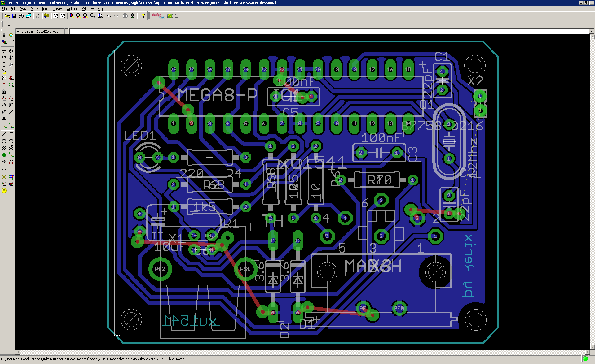Image resolution: width=595 pixels, height=364 pixels.
Task: Open the Library menu
Action: pyautogui.click(x=58, y=9)
